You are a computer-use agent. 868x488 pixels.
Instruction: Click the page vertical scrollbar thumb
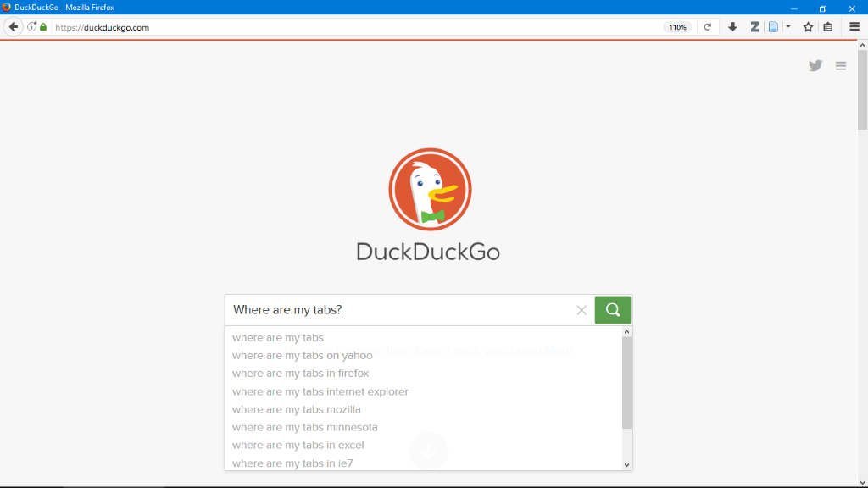pos(862,90)
